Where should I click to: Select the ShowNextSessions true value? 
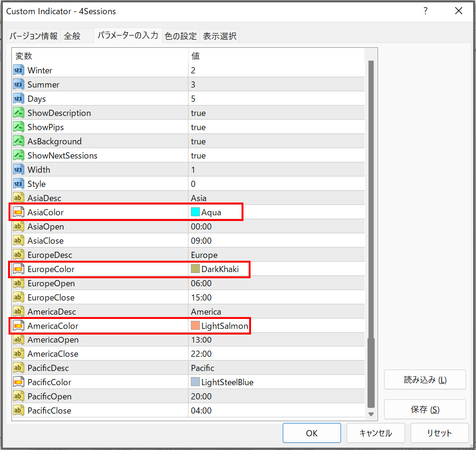(x=198, y=156)
